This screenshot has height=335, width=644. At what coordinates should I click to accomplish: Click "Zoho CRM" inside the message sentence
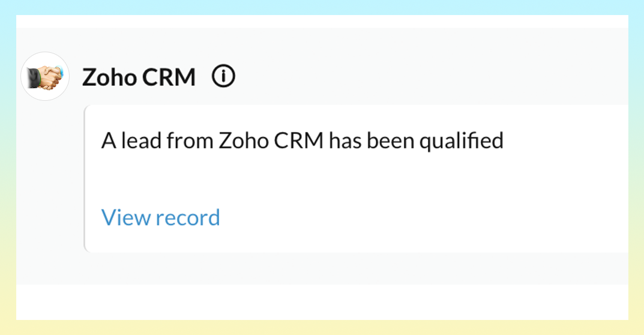(273, 141)
